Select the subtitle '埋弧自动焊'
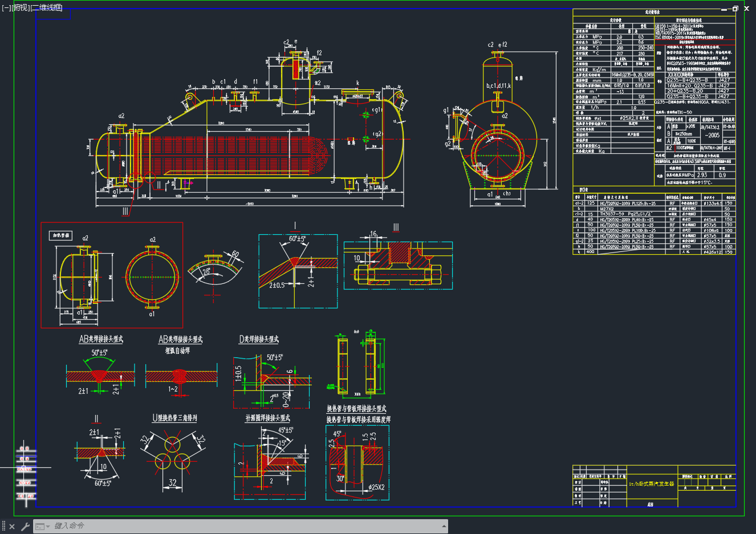Viewport: 756px width, 534px height. pos(177,350)
